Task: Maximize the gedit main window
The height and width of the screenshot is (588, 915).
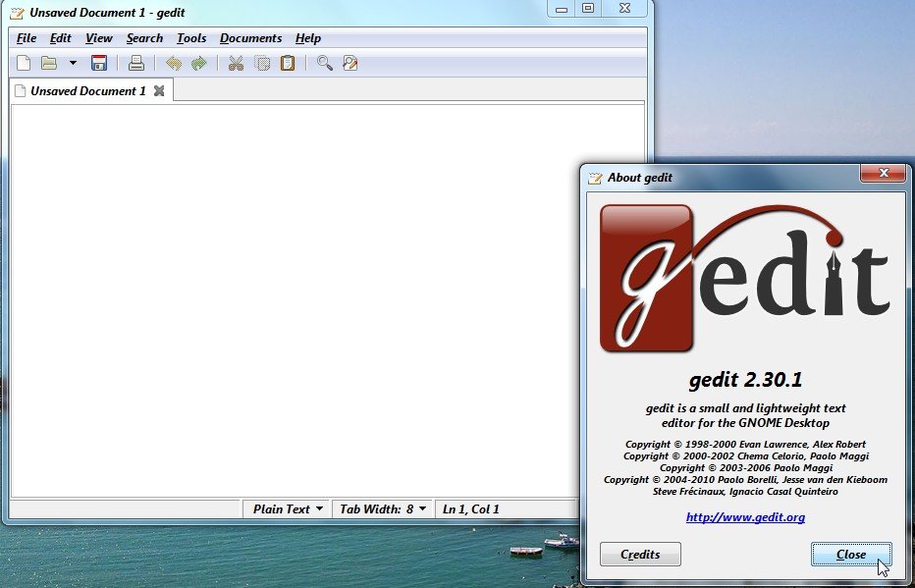Action: 588,8
